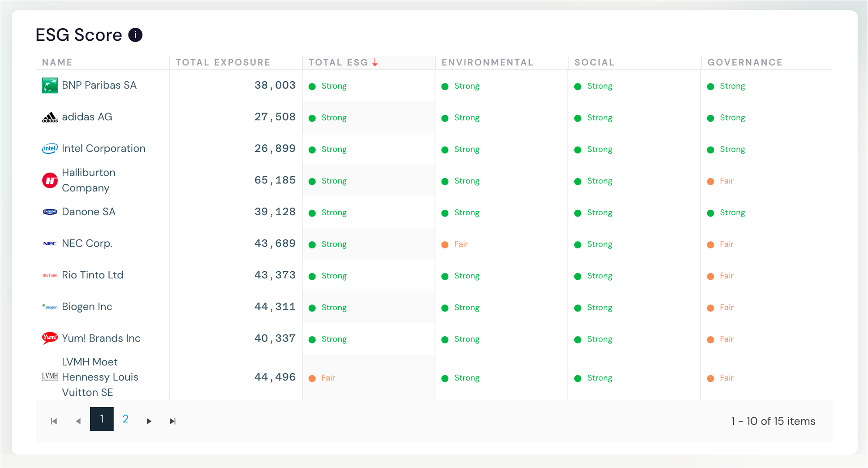Screen dimensions: 868x468
Task: Click Halliburton's Fair Governance rating
Action: click(720, 181)
